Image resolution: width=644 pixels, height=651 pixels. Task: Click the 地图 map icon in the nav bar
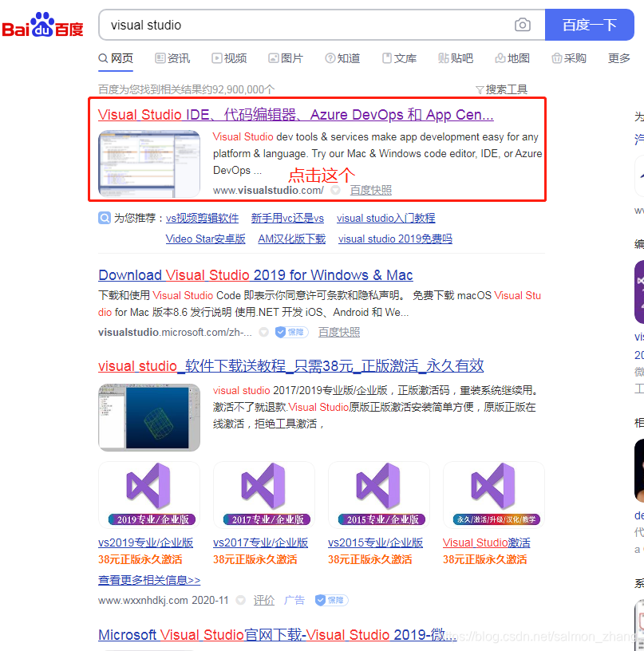pyautogui.click(x=498, y=58)
